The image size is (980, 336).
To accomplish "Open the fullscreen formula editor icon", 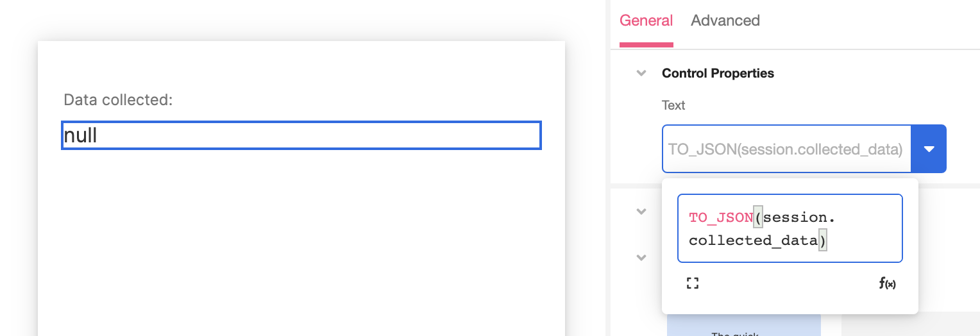I will pyautogui.click(x=692, y=283).
